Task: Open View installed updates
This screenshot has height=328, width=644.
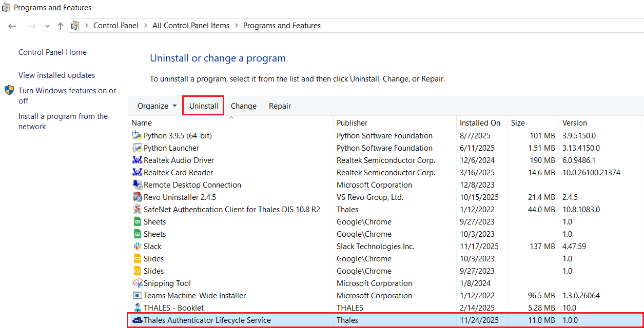Action: click(x=56, y=75)
